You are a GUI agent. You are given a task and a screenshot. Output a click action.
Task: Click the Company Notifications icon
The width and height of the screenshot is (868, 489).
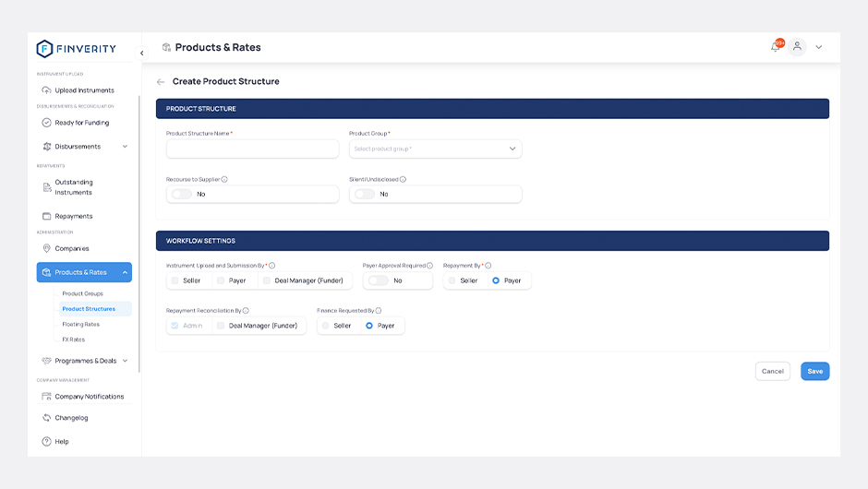[46, 397]
